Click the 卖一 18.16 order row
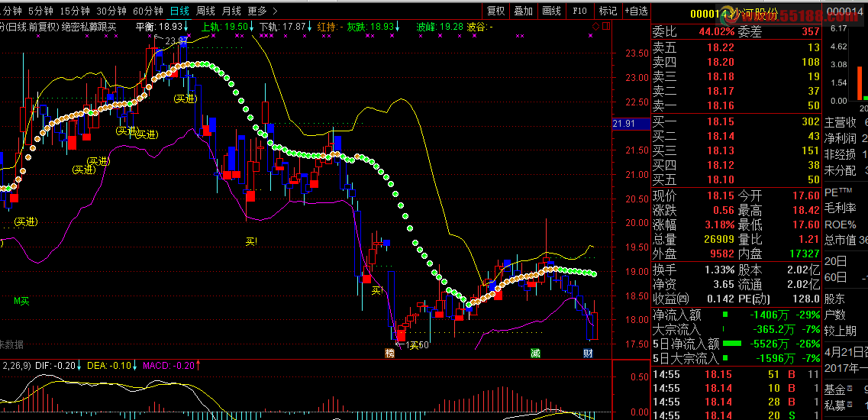The width and height of the screenshot is (868, 420). (x=737, y=106)
